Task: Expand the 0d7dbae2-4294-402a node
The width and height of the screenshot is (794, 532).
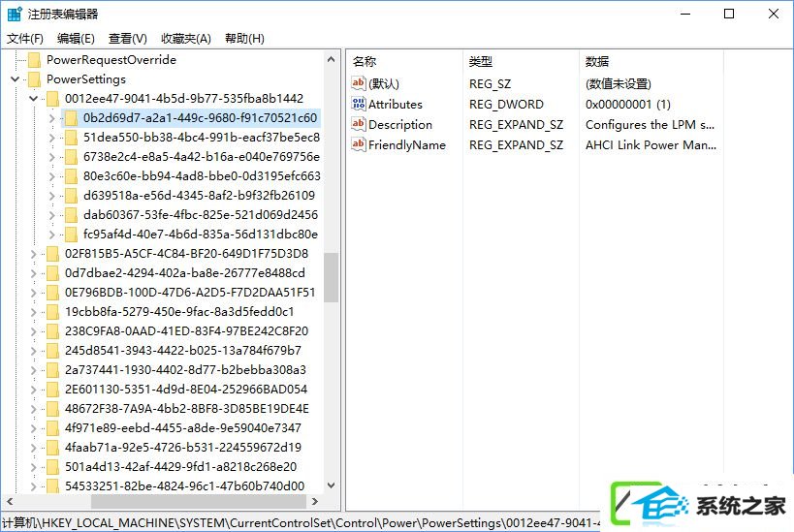Action: coord(33,274)
